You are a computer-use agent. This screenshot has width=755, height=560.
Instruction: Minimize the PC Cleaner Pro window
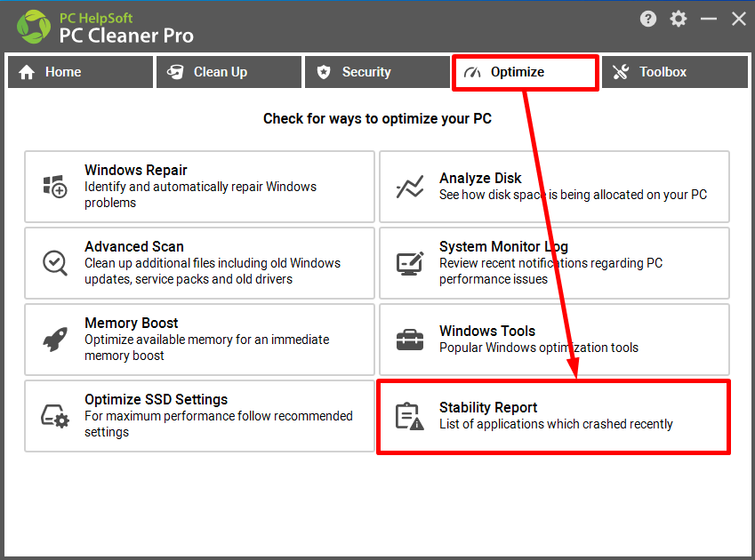point(708,20)
